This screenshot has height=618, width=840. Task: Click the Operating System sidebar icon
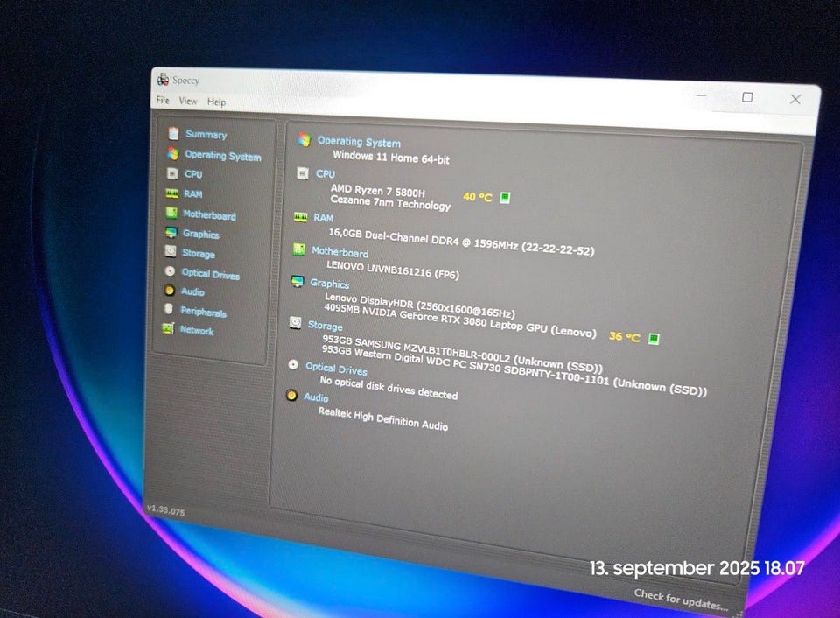(x=172, y=154)
